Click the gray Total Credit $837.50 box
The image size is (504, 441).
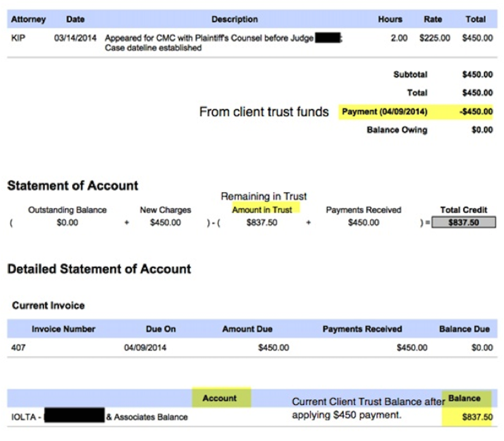point(464,222)
